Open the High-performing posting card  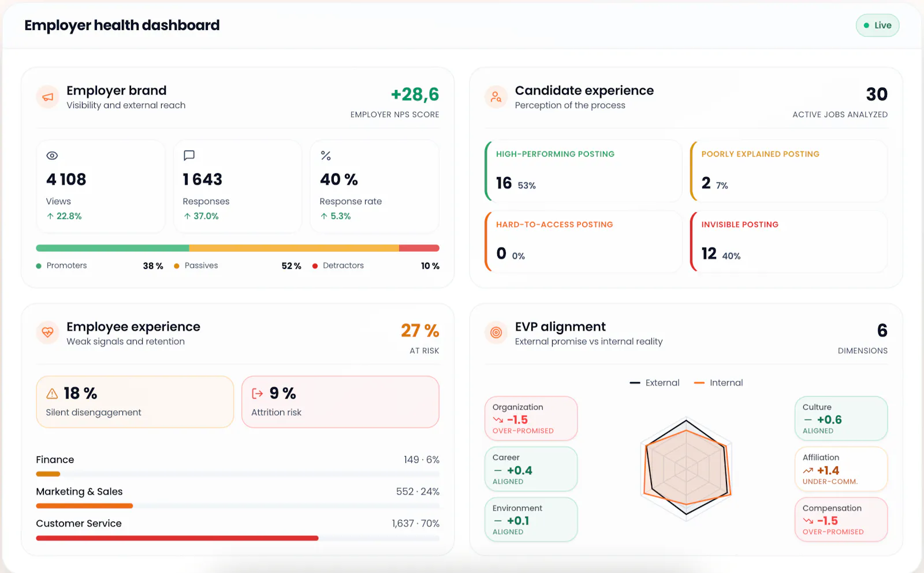583,171
